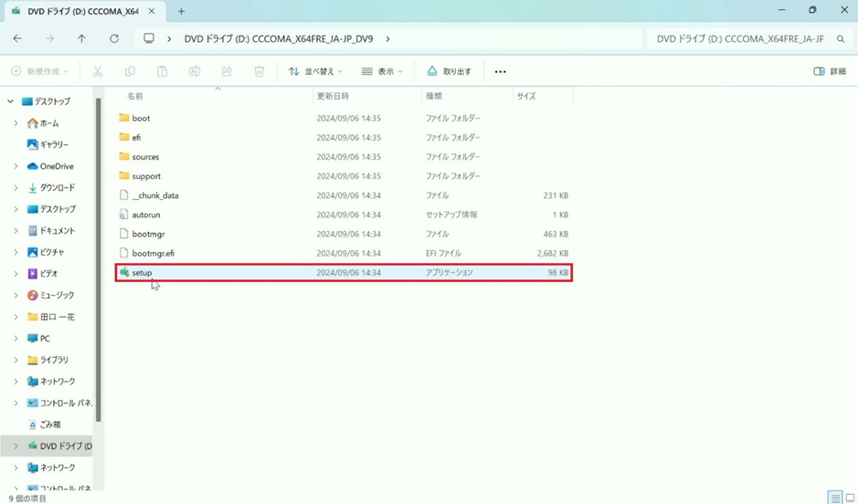858x504 pixels.
Task: Go up one folder level with Up arrow
Action: (81, 39)
